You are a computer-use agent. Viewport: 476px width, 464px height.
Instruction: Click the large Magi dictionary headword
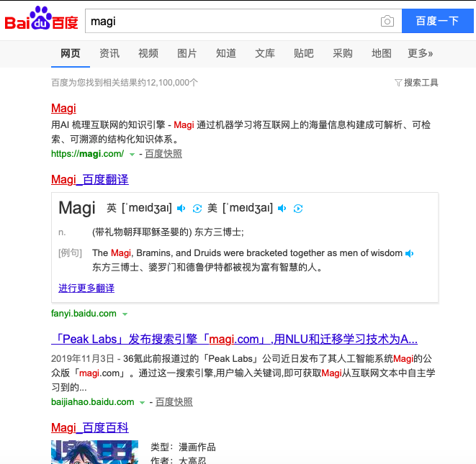click(77, 208)
